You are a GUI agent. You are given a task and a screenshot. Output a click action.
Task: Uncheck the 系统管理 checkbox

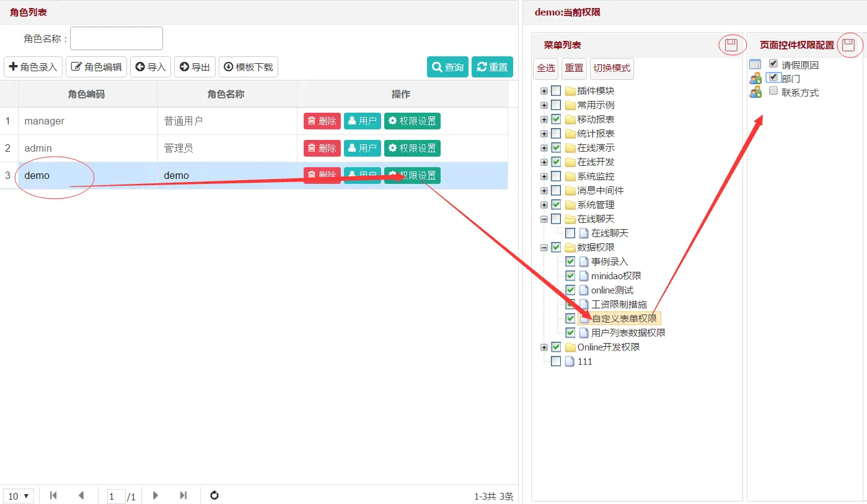[x=556, y=204]
